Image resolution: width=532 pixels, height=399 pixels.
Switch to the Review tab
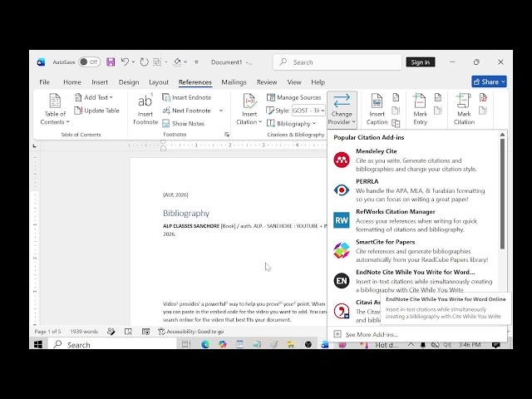tap(267, 82)
